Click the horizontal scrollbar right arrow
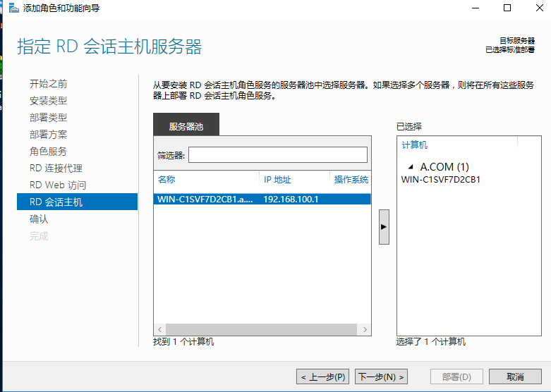The width and height of the screenshot is (551, 392). (x=365, y=329)
